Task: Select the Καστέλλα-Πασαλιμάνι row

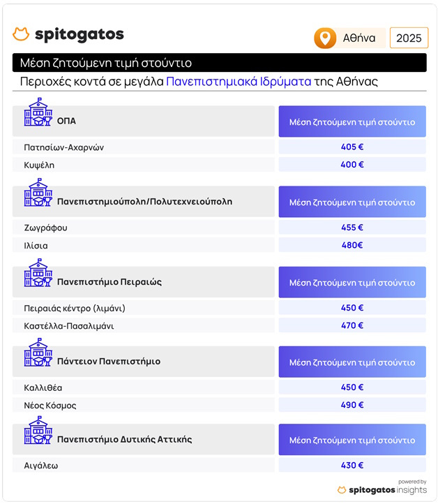Action: pos(144,325)
